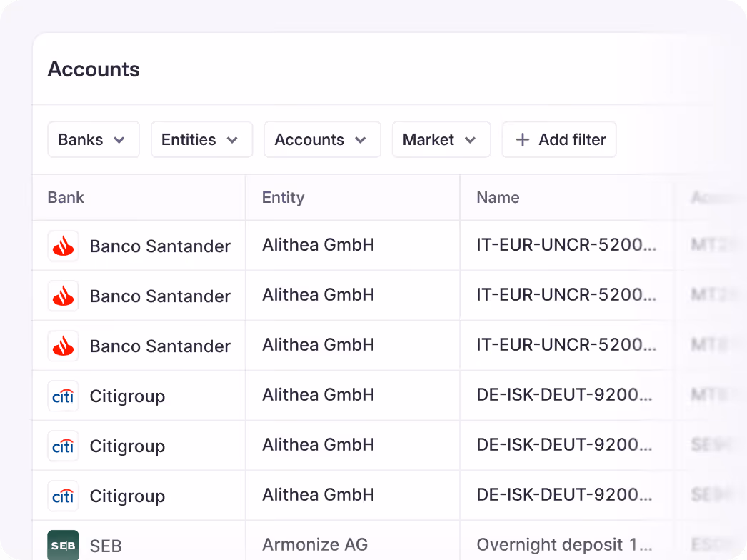
Task: Open the Banks filter dropdown
Action: pos(94,139)
